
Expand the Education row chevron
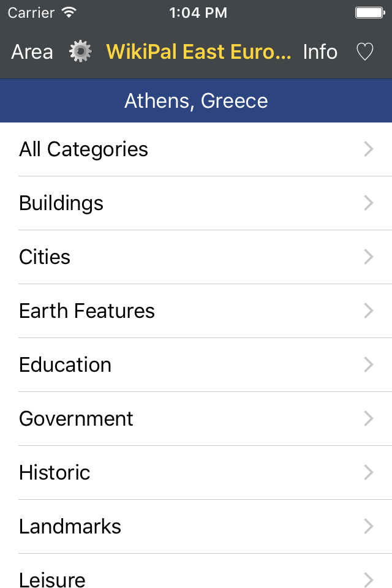point(369,364)
